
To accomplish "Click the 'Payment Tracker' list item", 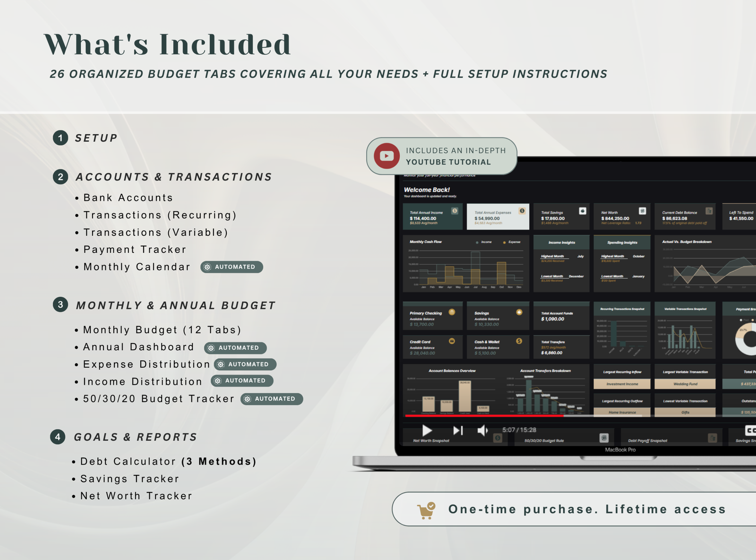I will pyautogui.click(x=135, y=250).
